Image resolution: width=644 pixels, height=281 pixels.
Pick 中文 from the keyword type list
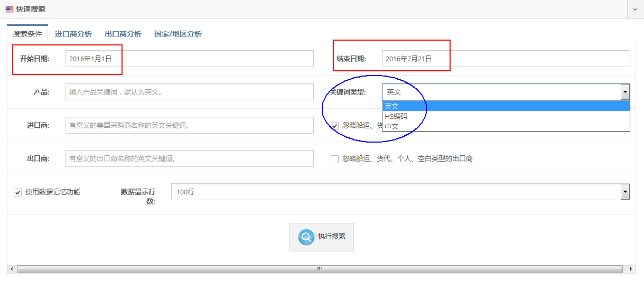click(x=392, y=126)
